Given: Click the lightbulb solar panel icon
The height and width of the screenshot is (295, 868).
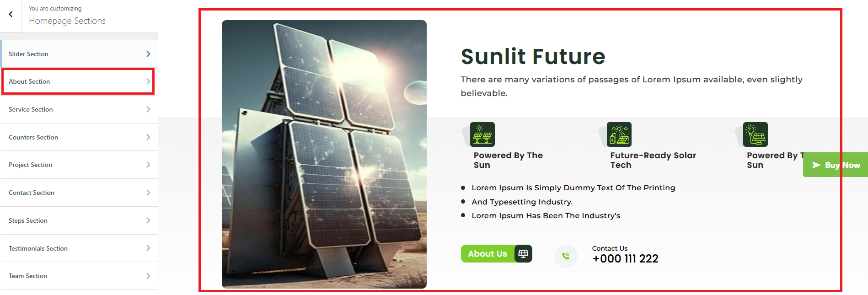Looking at the screenshot, I should (755, 134).
